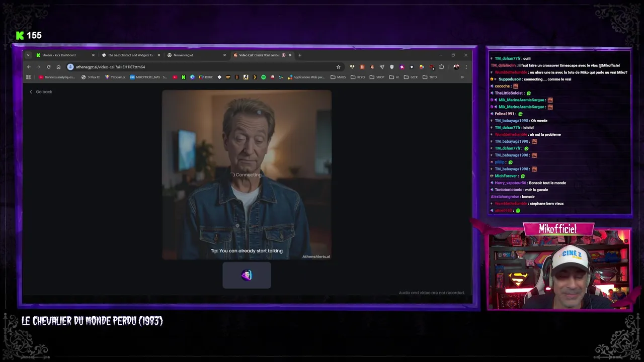Open the Extensions puzzle-piece menu
The image size is (644, 362).
[x=442, y=67]
